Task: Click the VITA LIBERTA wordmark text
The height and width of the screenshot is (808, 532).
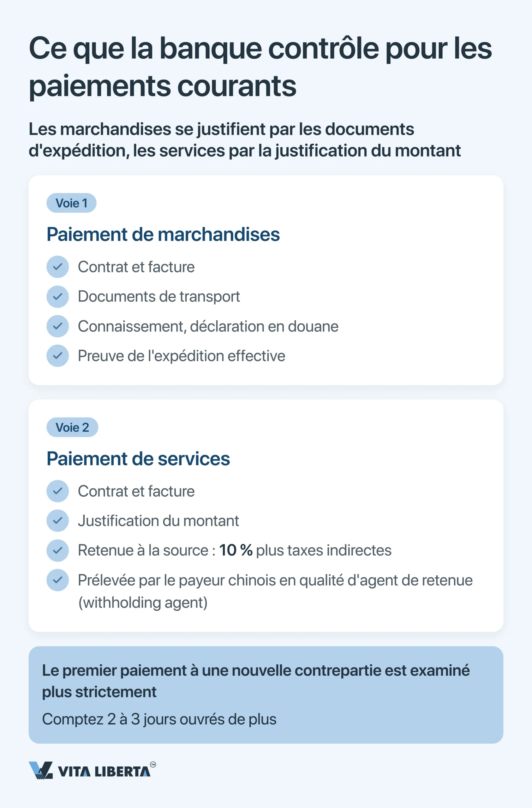Action: [x=104, y=772]
